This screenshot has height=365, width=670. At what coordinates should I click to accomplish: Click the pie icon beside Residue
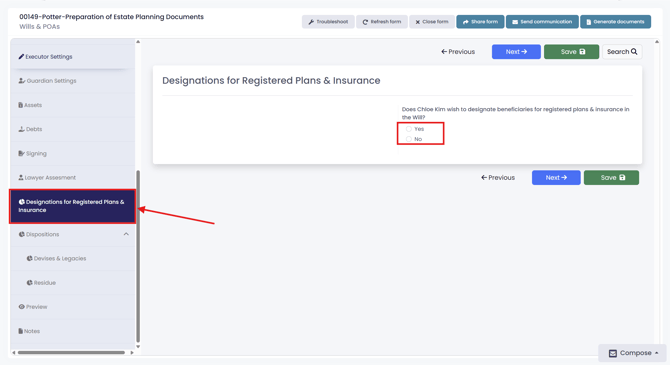pyautogui.click(x=29, y=283)
